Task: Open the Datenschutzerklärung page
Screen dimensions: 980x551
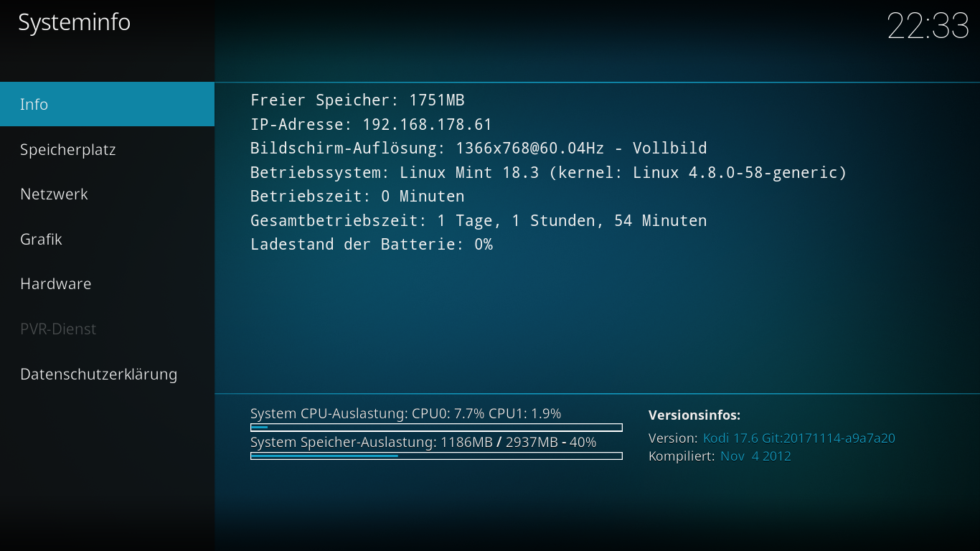Action: [107, 374]
